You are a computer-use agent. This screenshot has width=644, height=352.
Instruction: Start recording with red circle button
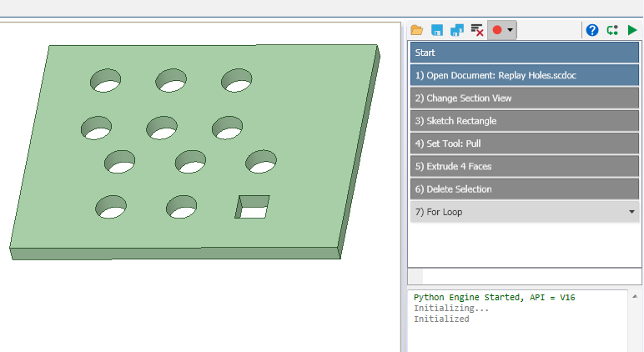pos(497,30)
